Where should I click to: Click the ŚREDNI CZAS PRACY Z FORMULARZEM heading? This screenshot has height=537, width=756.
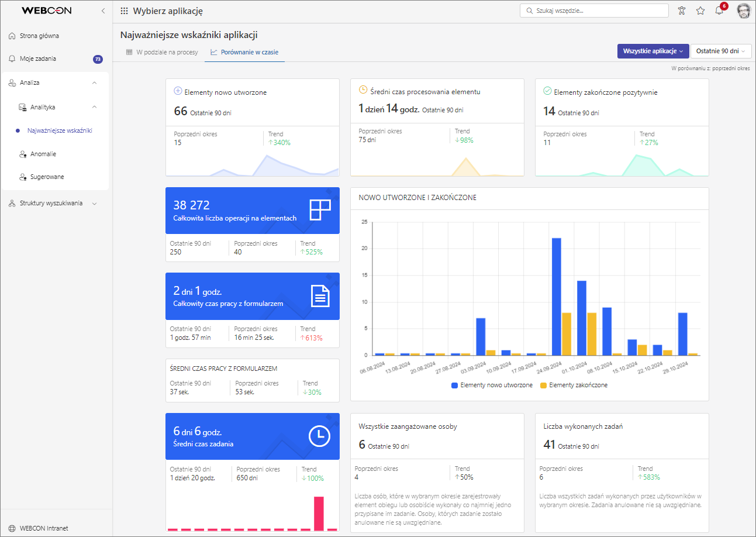pos(224,369)
